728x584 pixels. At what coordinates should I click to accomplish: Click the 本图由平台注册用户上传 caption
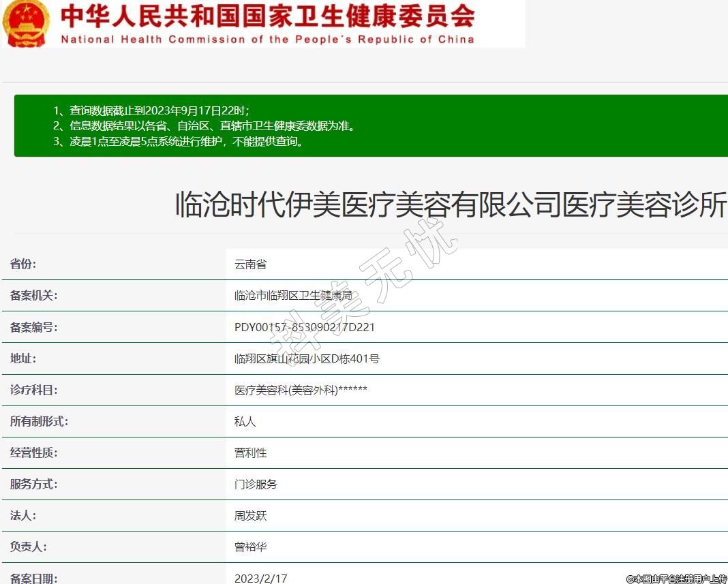[x=676, y=579]
